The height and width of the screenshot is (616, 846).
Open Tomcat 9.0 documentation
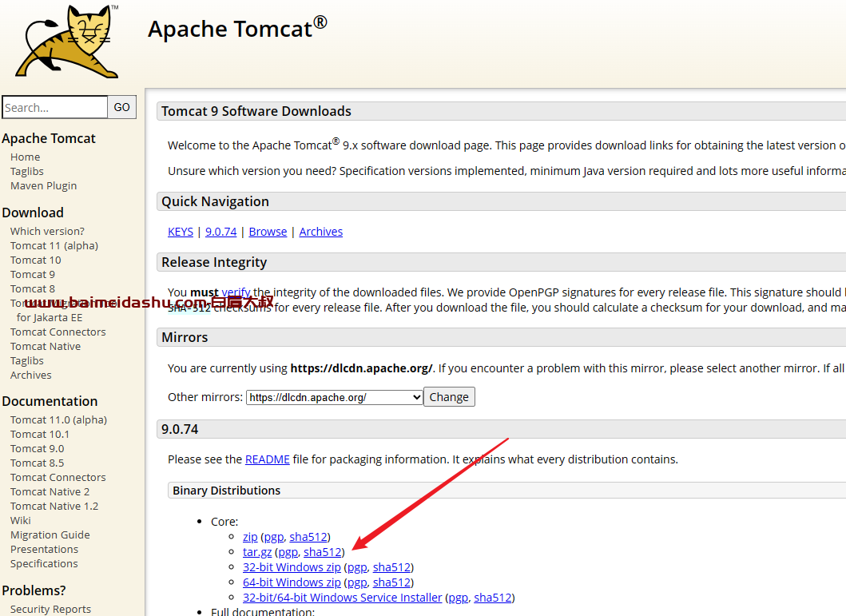click(x=38, y=449)
